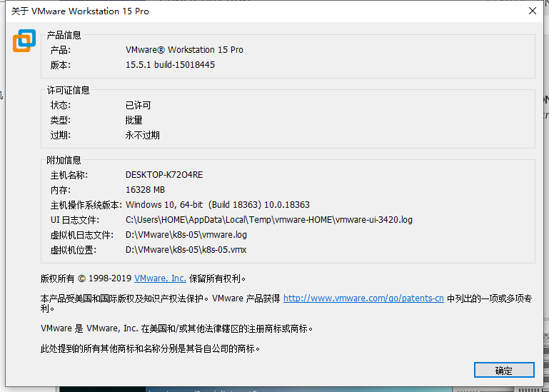This screenshot has height=392, width=549.
Task: Open the VMware, Inc. copyright link
Action: tap(160, 278)
